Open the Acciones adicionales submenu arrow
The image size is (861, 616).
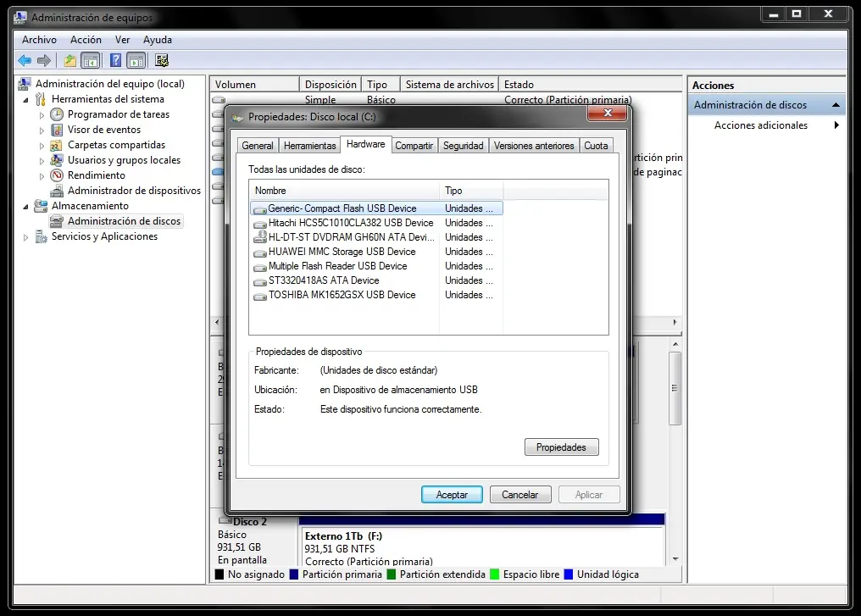pos(836,125)
